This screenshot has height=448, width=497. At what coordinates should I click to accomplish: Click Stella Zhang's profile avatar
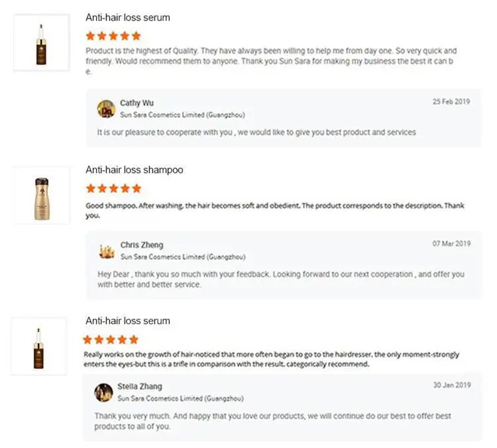tap(103, 392)
